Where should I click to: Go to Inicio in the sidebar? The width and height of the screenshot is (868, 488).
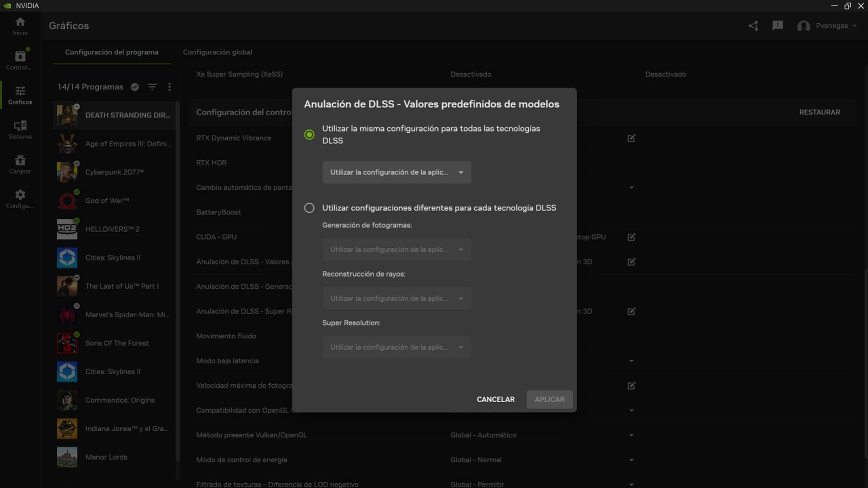[x=20, y=26]
